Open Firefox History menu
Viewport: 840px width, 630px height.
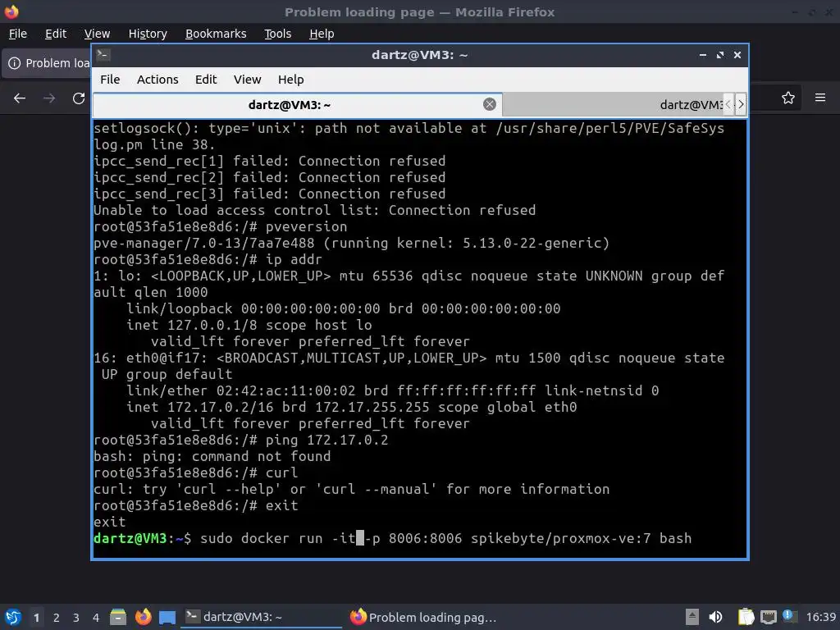(148, 34)
